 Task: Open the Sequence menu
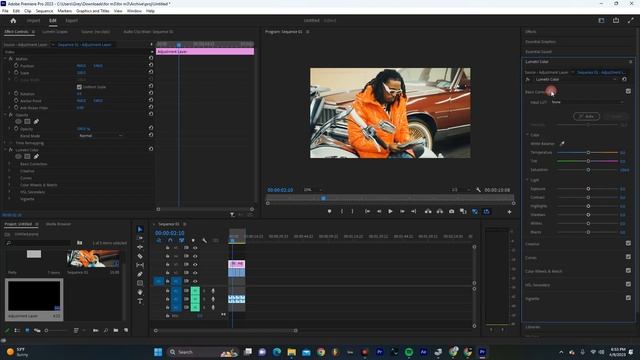44,11
